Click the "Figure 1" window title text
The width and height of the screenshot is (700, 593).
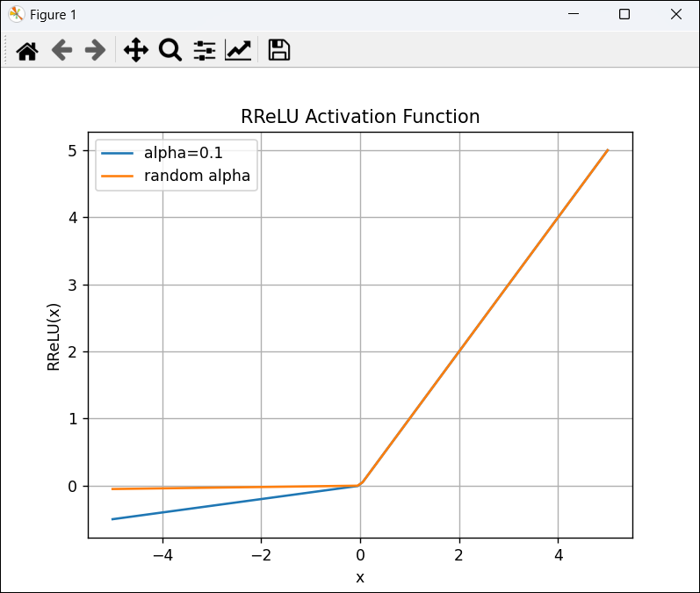click(x=53, y=15)
